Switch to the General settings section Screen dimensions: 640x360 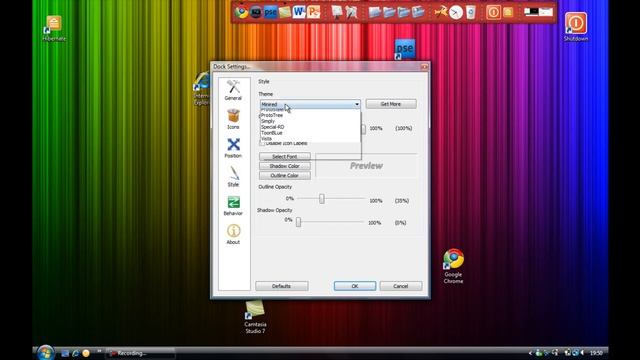tap(233, 90)
